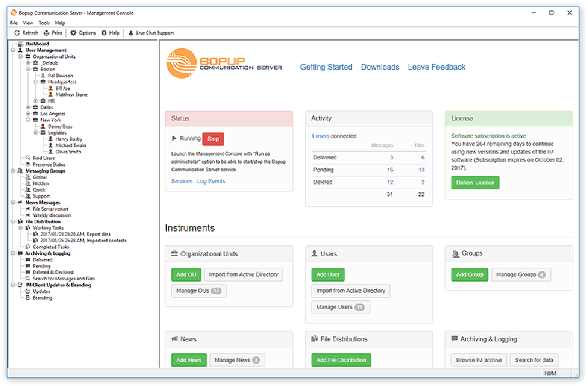Image resolution: width=588 pixels, height=386 pixels.
Task: Expand the Los Angeles tree node
Action: [x=28, y=113]
